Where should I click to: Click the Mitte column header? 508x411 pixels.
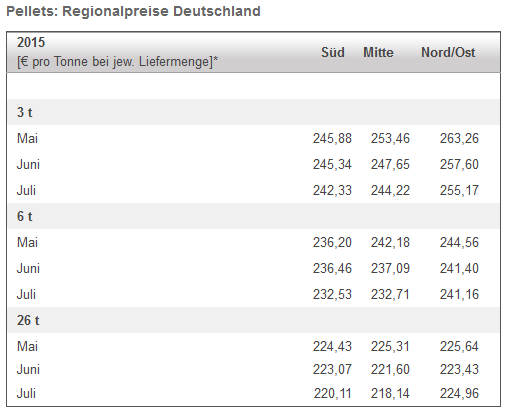pos(378,52)
